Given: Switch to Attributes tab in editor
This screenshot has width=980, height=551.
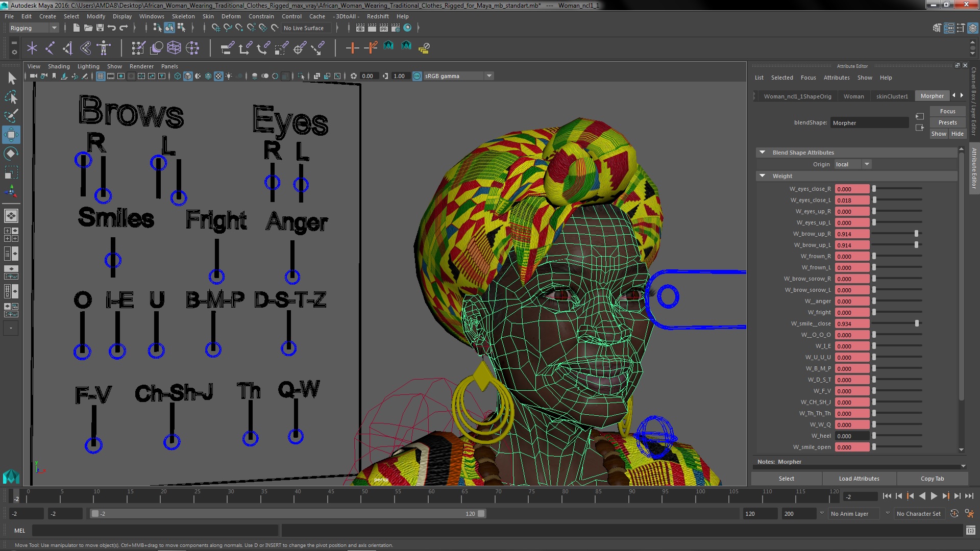Looking at the screenshot, I should [836, 78].
